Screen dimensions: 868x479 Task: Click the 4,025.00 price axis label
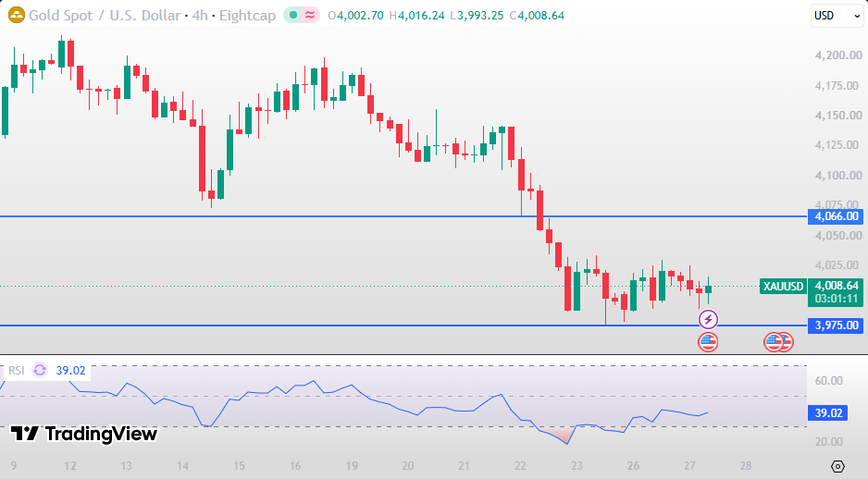[x=838, y=265]
